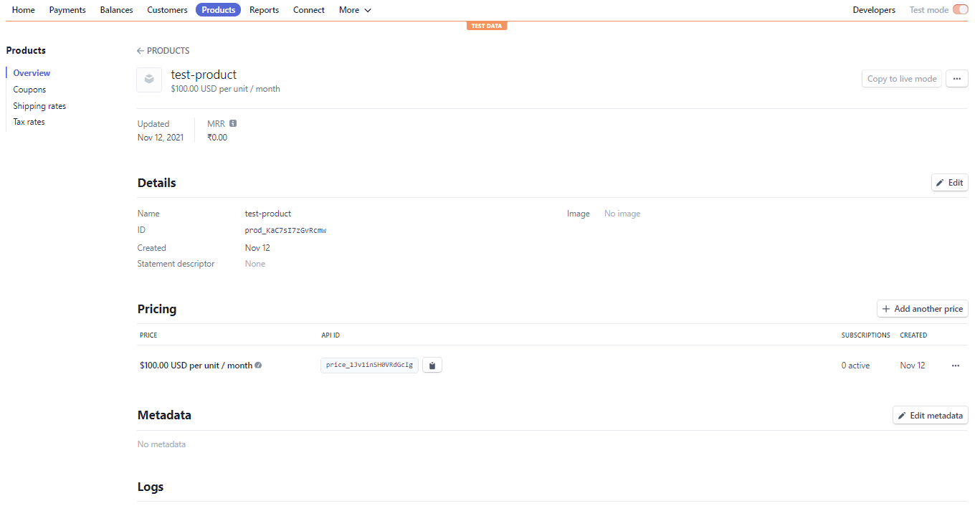The width and height of the screenshot is (980, 506).
Task: Toggle the Test mode switch
Action: click(x=960, y=10)
